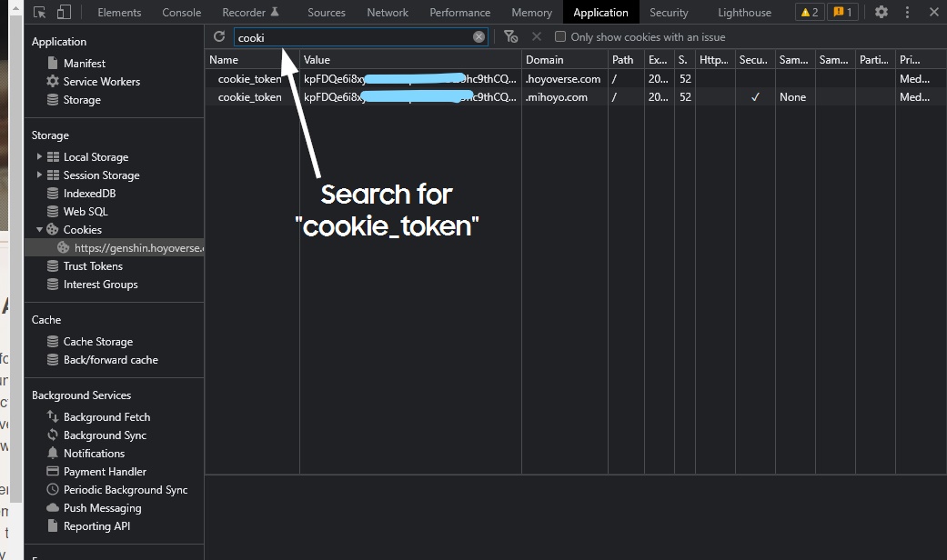Screen dimensions: 947x560
Task: Click the issues count badge
Action: point(841,13)
